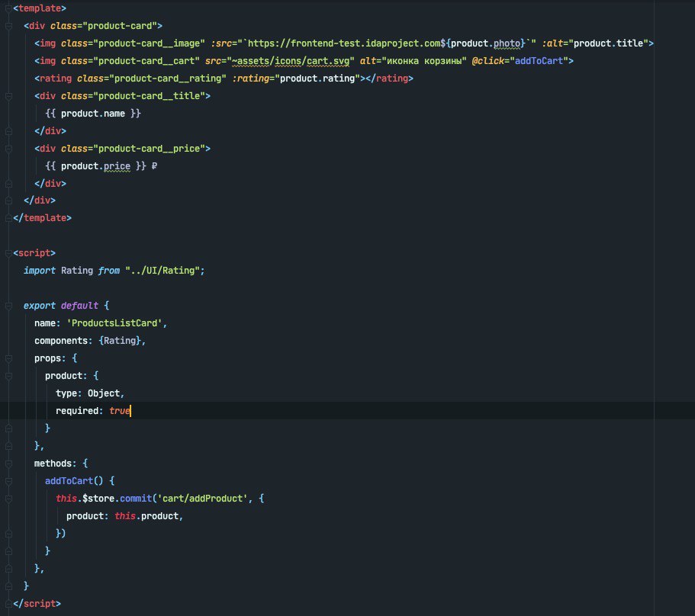Viewport: 695px width, 616px height.
Task: Fold the this.$store.commit call block
Action: 8,499
